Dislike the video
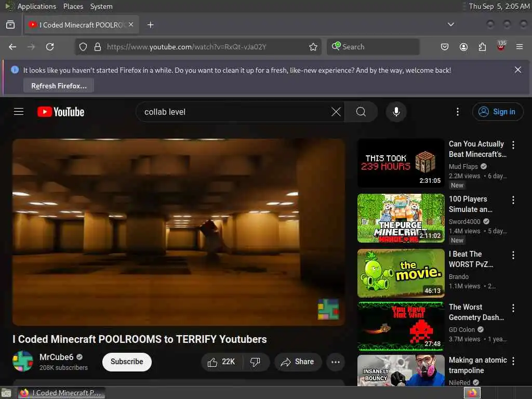The width and height of the screenshot is (532, 399). point(255,362)
